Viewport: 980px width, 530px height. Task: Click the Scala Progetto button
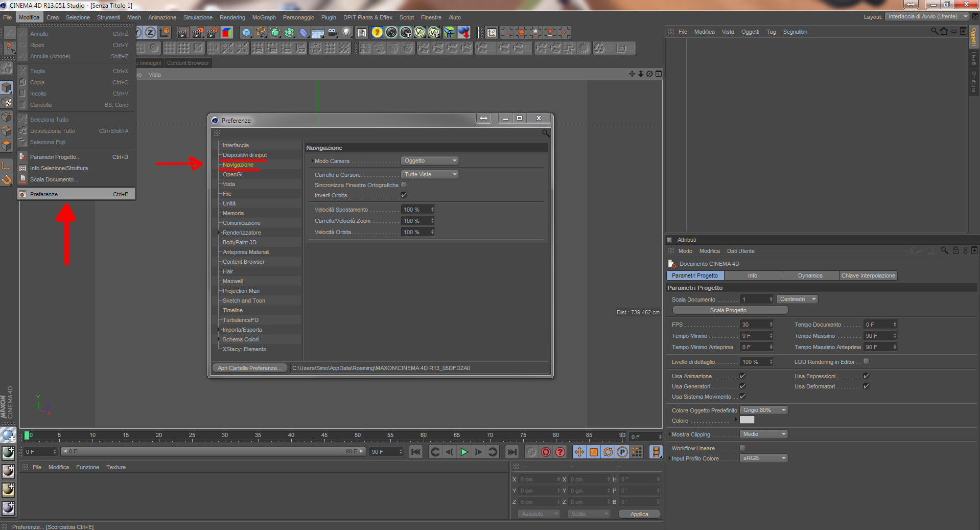(x=730, y=310)
